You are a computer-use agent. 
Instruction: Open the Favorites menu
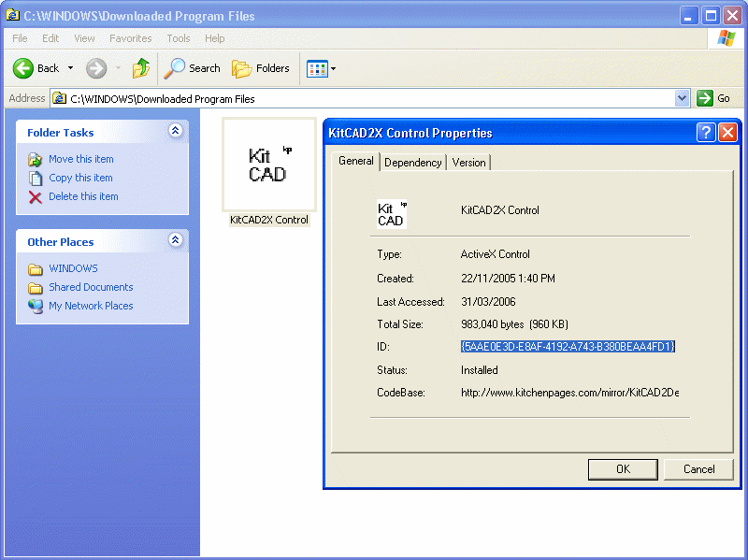coord(131,38)
